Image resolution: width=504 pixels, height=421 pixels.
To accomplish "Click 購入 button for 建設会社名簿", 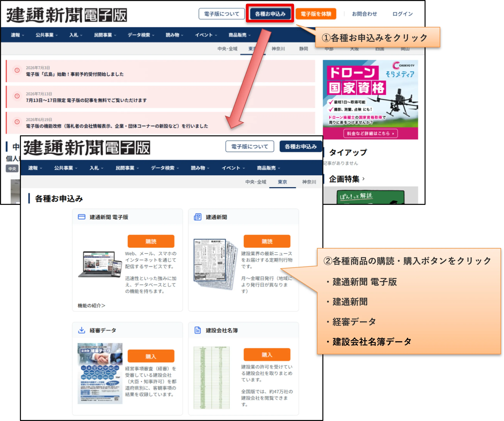I will (x=267, y=355).
